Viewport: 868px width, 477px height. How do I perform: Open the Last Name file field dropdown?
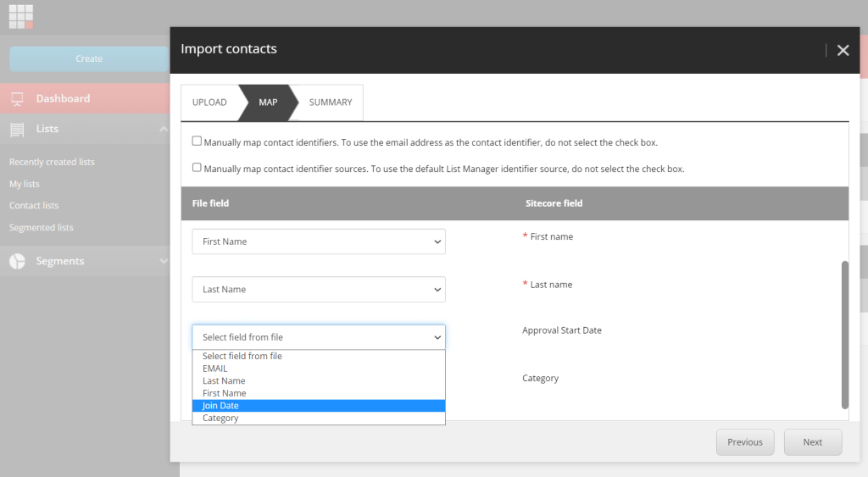319,290
